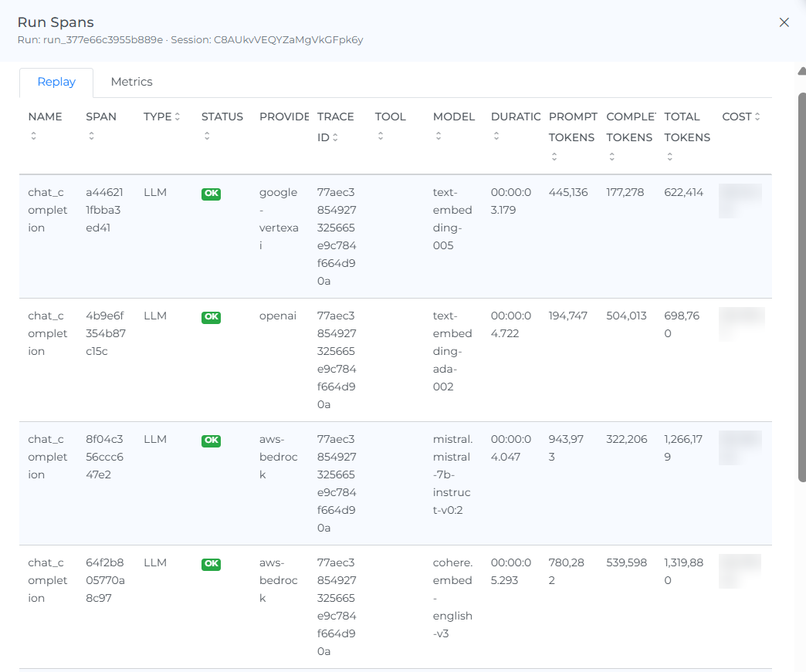Viewport: 806px width, 672px height.
Task: Click the text-embedding-005 model cell
Action: coord(452,219)
